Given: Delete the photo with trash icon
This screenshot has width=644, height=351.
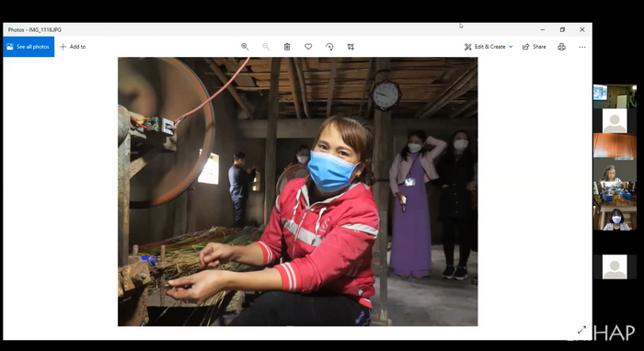Looking at the screenshot, I should coord(287,47).
